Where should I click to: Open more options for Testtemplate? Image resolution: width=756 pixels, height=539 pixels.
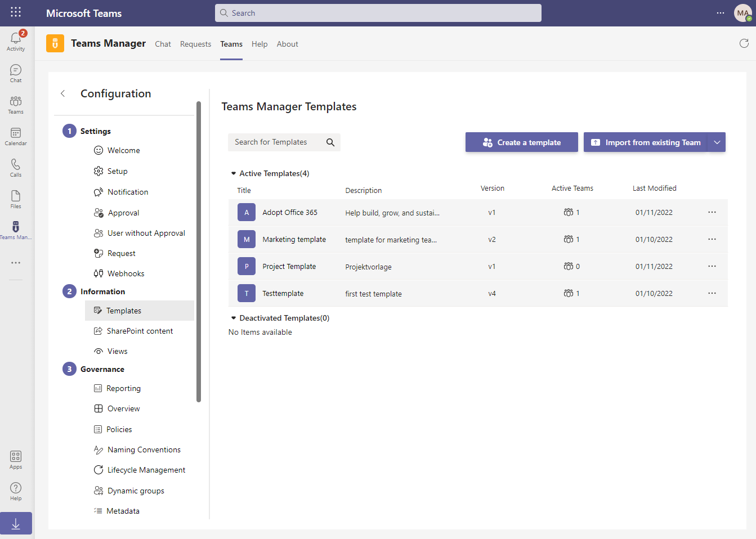click(712, 293)
